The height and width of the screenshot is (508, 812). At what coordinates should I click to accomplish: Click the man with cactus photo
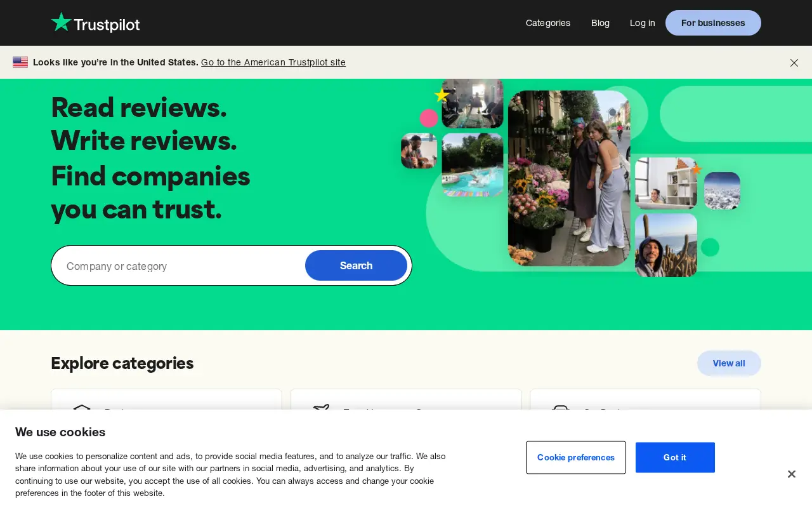(666, 245)
